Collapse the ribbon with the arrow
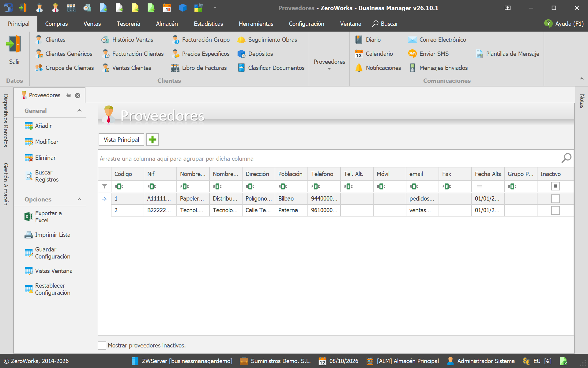The height and width of the screenshot is (368, 588). (582, 79)
